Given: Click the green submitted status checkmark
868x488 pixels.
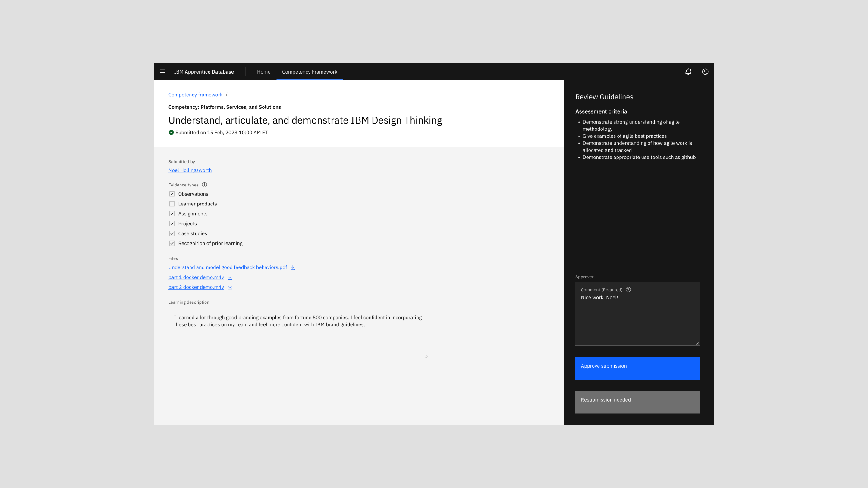Looking at the screenshot, I should [171, 133].
